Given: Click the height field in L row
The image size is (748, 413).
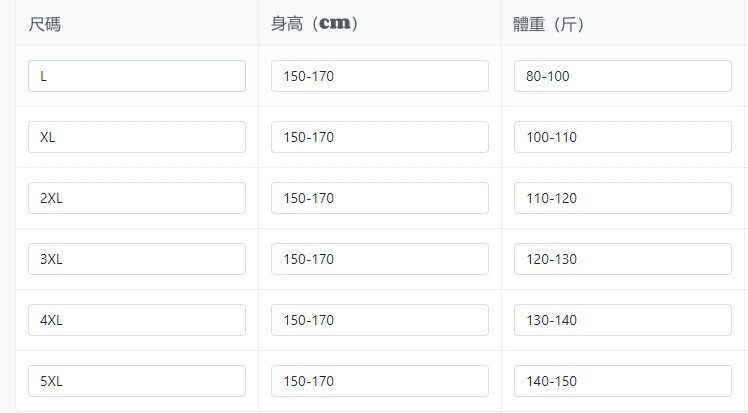Looking at the screenshot, I should click(x=379, y=76).
